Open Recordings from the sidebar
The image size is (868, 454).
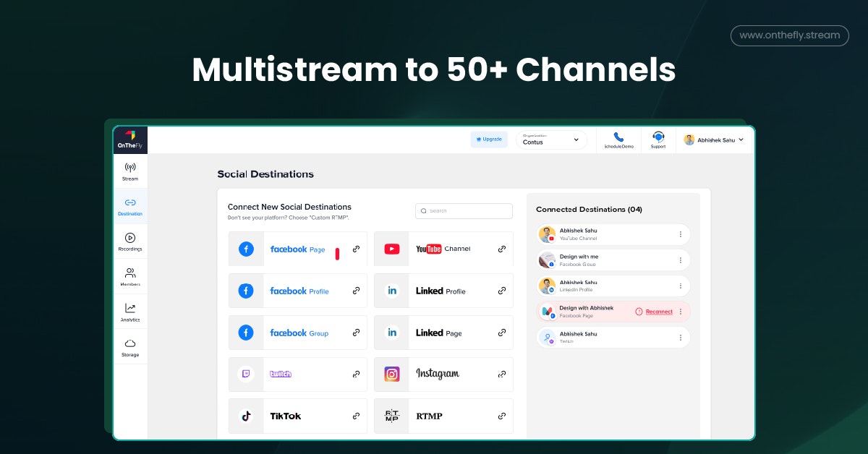point(130,241)
